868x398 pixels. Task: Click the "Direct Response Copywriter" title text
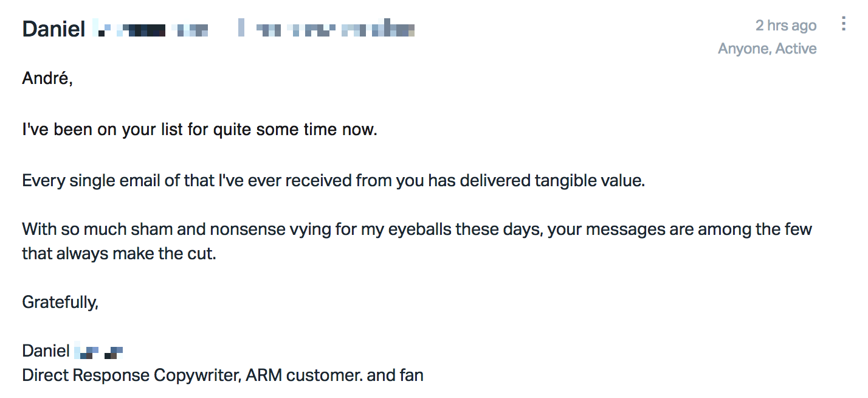(131, 375)
